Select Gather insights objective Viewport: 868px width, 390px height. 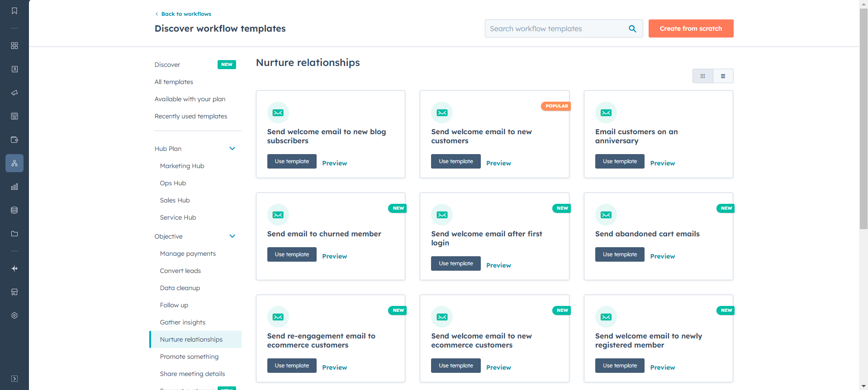click(x=182, y=322)
